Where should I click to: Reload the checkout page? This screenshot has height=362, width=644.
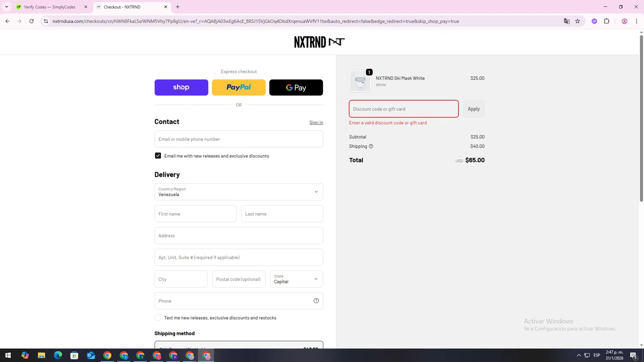(31, 21)
